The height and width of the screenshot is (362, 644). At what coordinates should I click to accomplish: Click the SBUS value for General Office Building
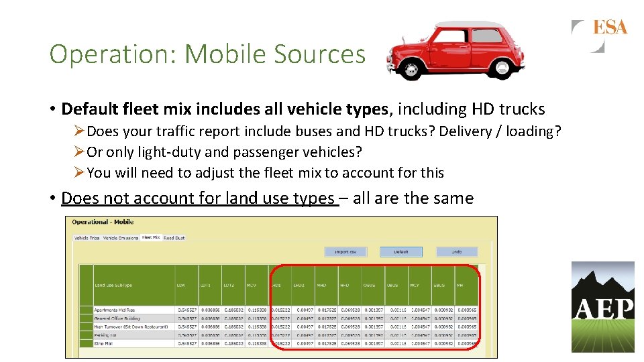[443, 318]
